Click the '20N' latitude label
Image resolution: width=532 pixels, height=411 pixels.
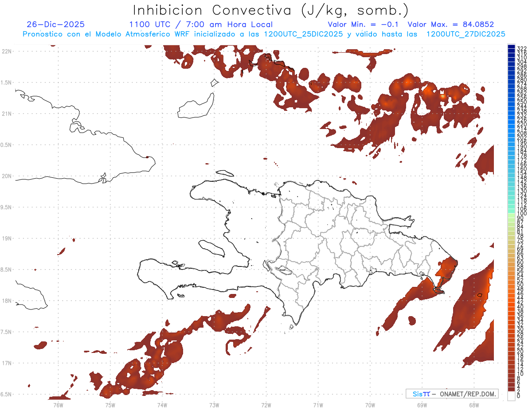7,176
